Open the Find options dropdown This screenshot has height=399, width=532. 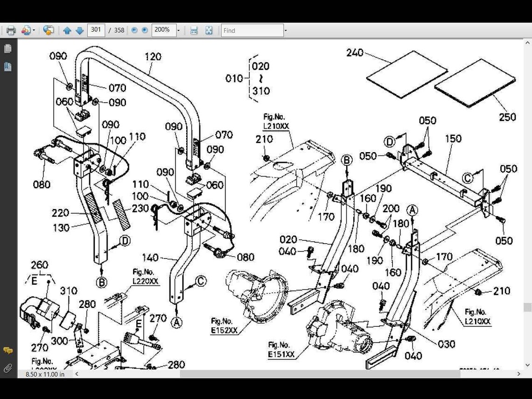[x=285, y=30]
